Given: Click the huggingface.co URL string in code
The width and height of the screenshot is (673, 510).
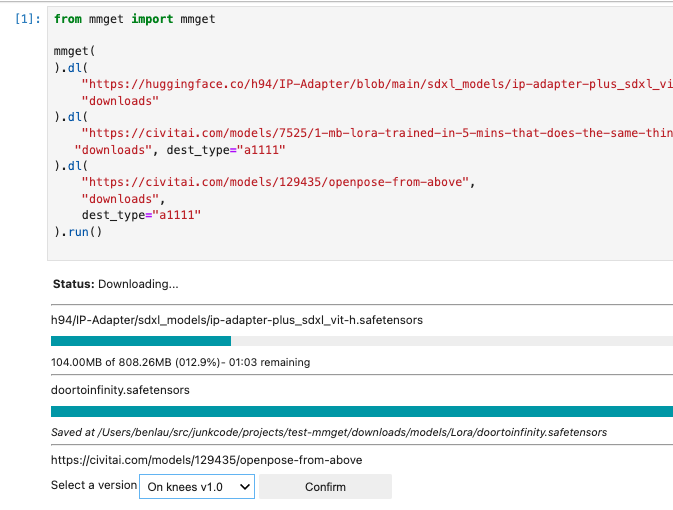Looking at the screenshot, I should [377, 84].
